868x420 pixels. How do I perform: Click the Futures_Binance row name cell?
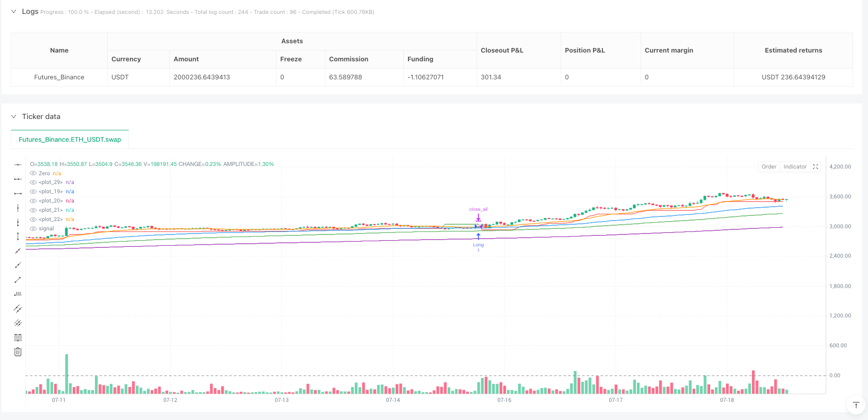click(x=59, y=77)
